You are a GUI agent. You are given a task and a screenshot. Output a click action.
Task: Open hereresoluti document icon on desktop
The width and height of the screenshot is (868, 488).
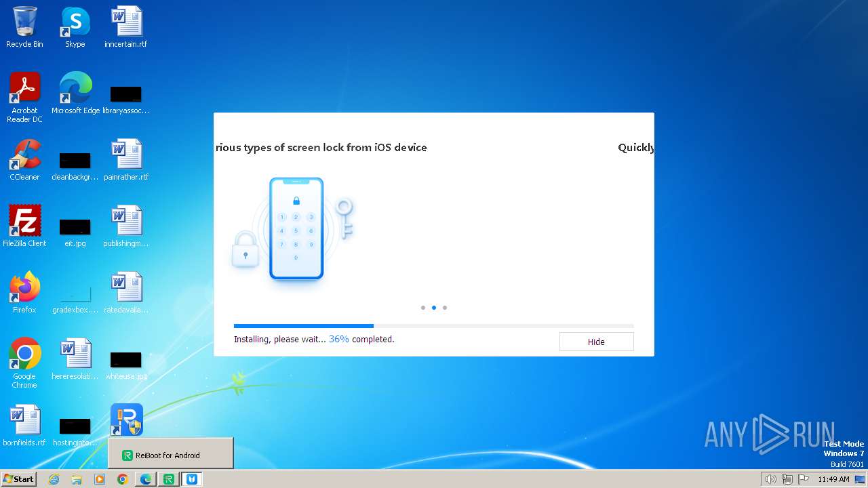(75, 359)
